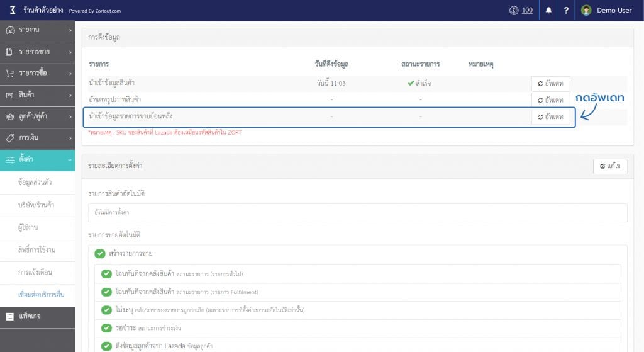Click the นำเข้าข้อมูลรายการขายย้อนหลัง row label
This screenshot has height=352, width=644.
(x=131, y=116)
